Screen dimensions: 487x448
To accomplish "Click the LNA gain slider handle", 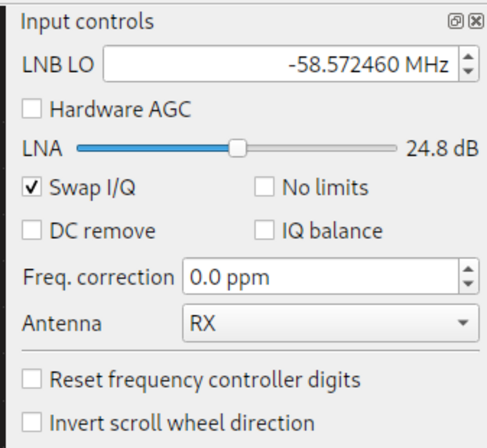I will coord(237,148).
